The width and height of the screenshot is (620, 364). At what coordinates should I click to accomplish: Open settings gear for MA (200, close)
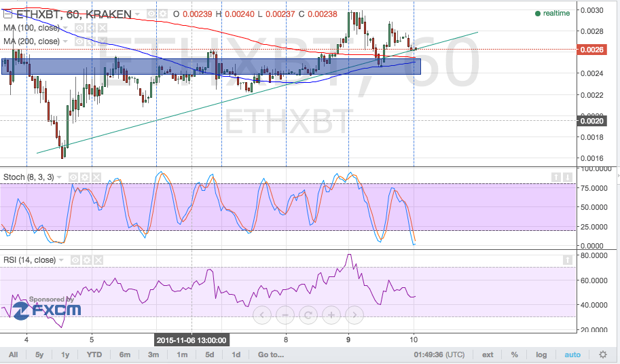[91, 41]
